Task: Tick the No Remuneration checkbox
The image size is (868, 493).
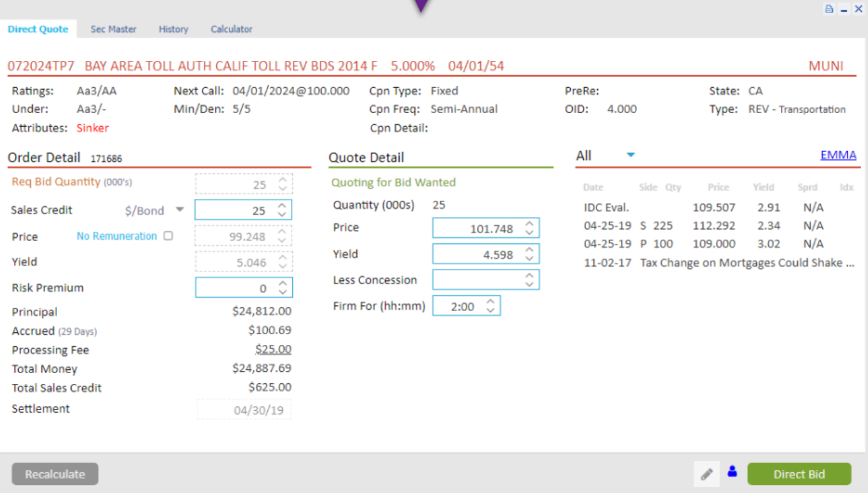Action: pyautogui.click(x=167, y=236)
